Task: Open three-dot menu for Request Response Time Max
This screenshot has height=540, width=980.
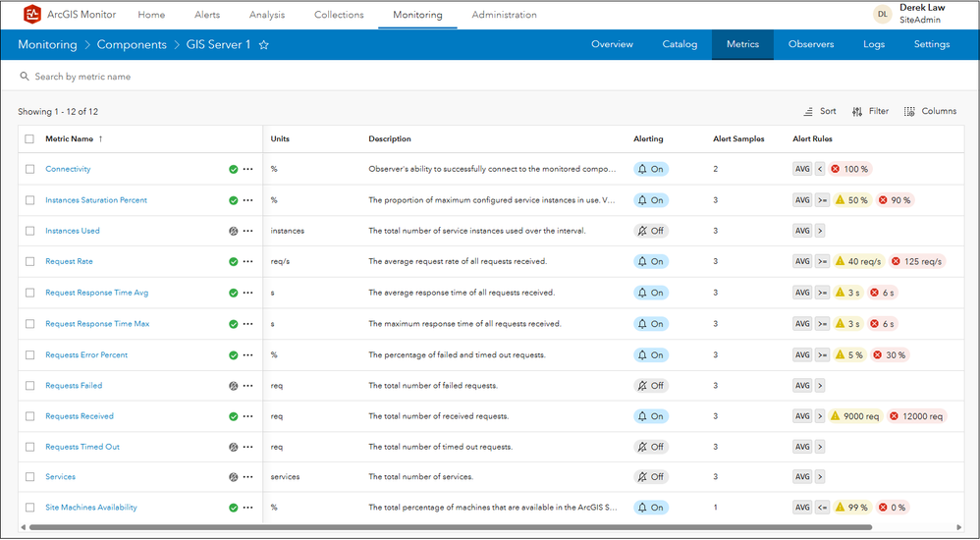Action: (248, 324)
